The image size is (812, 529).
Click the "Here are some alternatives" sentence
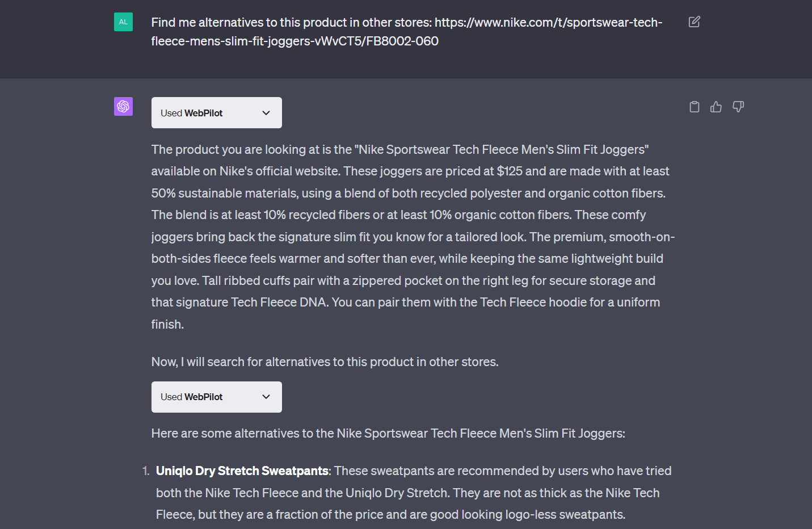(x=388, y=434)
